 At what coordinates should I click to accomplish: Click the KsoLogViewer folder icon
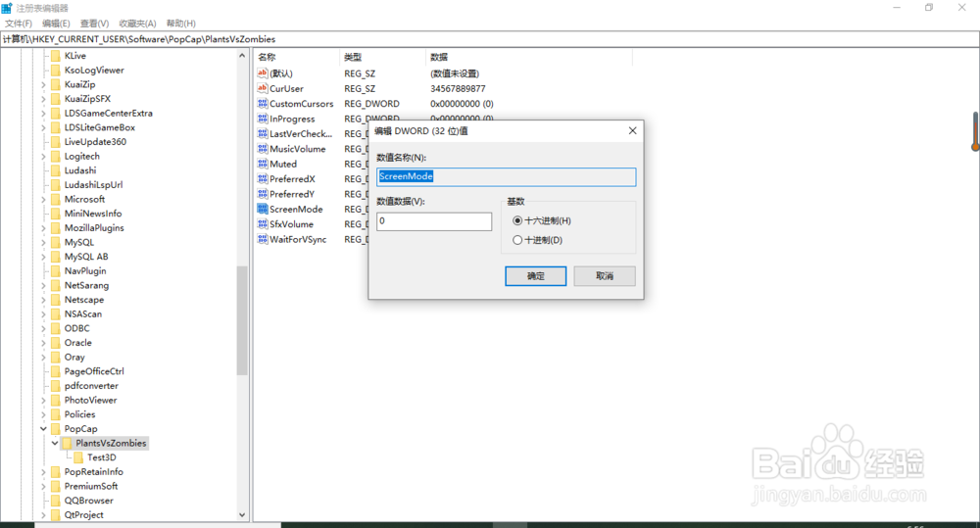tap(56, 70)
